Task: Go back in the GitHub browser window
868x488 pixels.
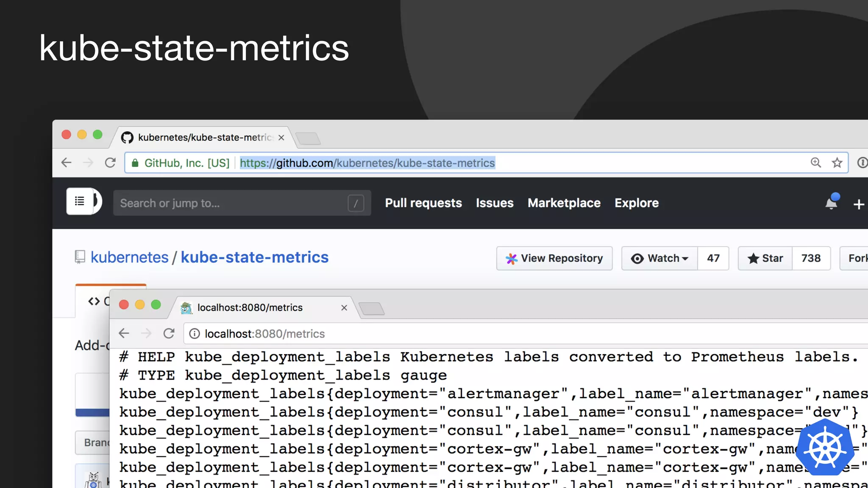Action: [x=67, y=163]
